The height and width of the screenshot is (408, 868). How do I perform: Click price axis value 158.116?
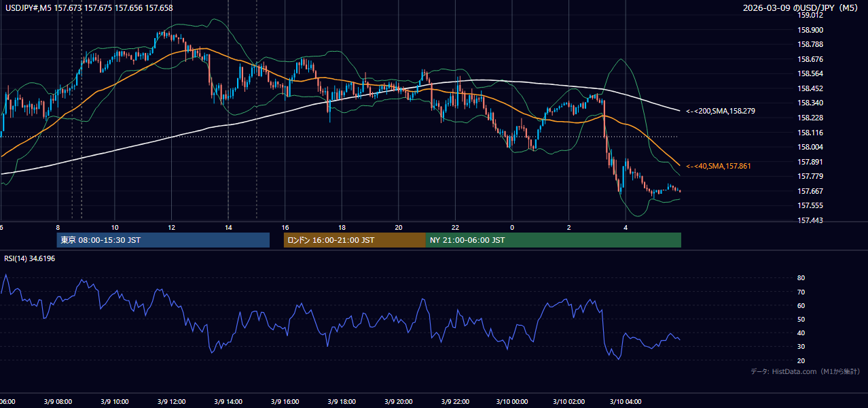(810, 133)
